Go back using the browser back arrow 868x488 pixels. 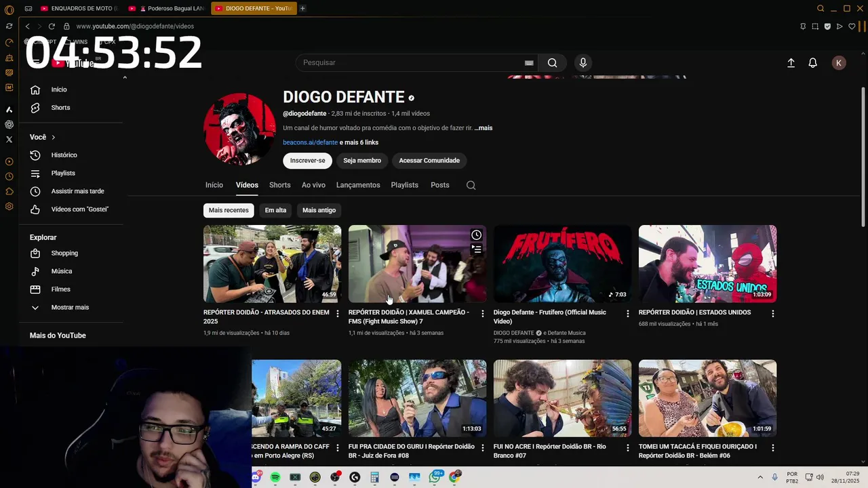point(27,26)
